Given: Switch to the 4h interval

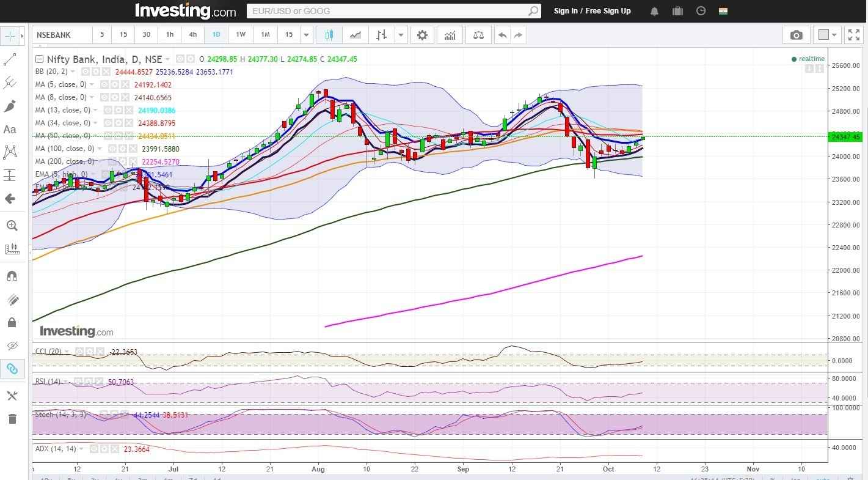Looking at the screenshot, I should 193,35.
